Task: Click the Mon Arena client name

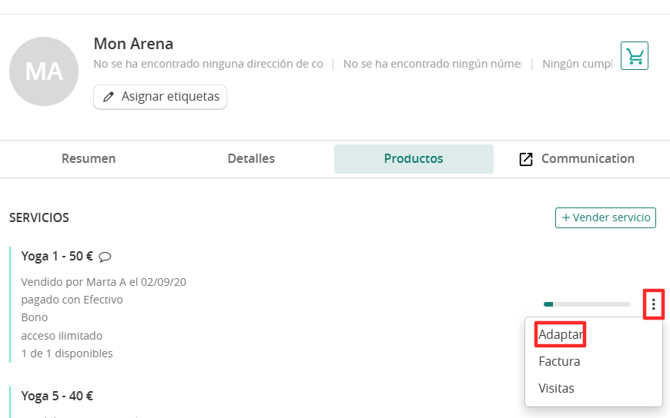Action: [133, 44]
